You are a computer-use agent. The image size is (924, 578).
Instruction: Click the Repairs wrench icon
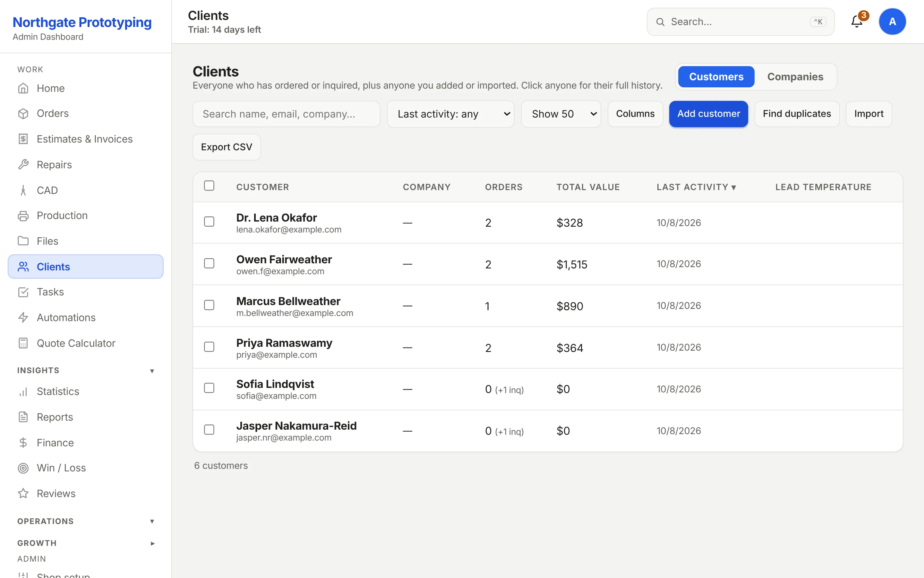click(23, 165)
